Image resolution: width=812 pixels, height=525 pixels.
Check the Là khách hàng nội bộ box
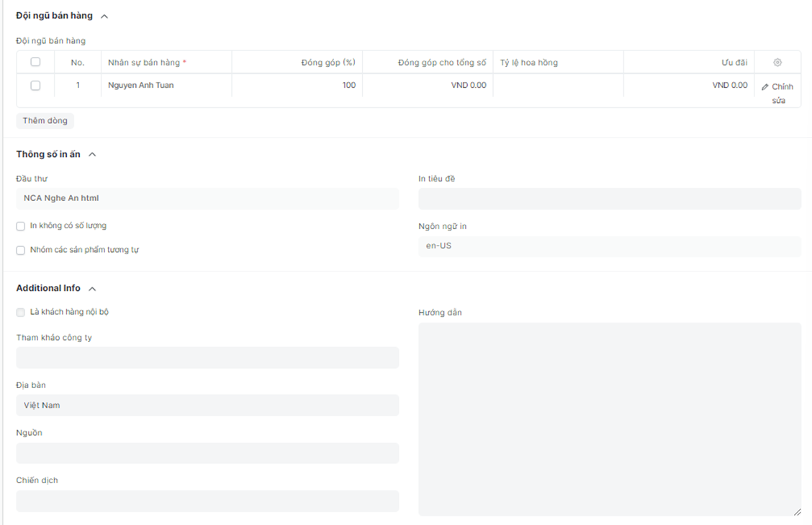(21, 313)
